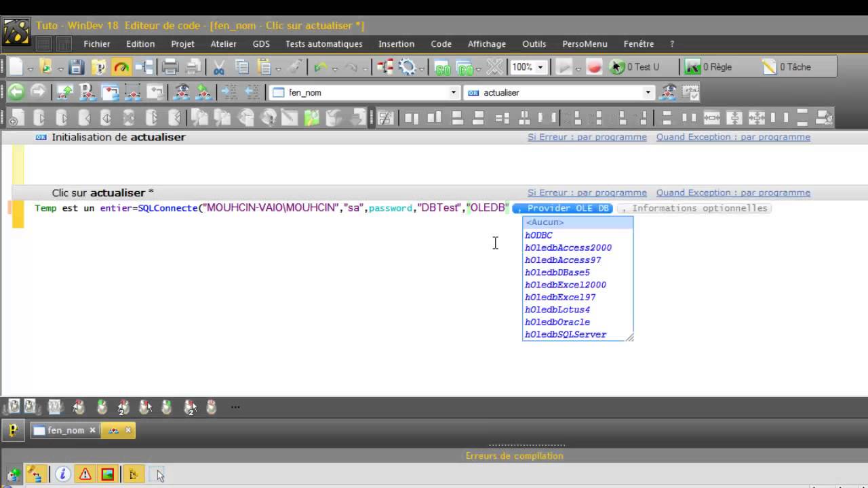Image resolution: width=868 pixels, height=488 pixels.
Task: Select hOledbAccess2000 from the list
Action: pyautogui.click(x=578, y=247)
